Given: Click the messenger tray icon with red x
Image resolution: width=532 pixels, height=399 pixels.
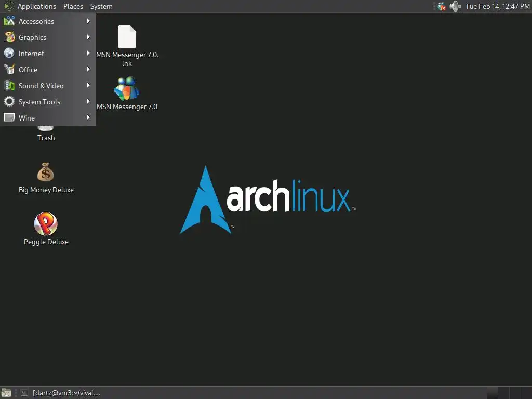Looking at the screenshot, I should point(442,6).
